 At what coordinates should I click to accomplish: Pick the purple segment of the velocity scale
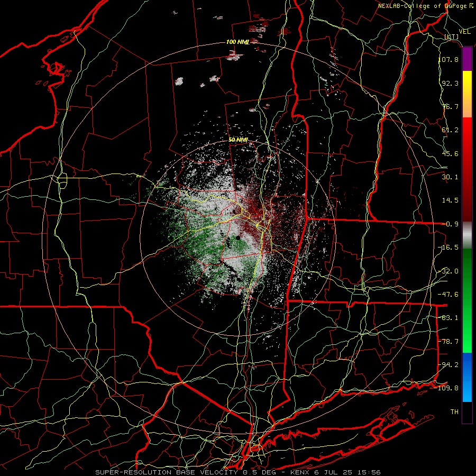[467, 59]
